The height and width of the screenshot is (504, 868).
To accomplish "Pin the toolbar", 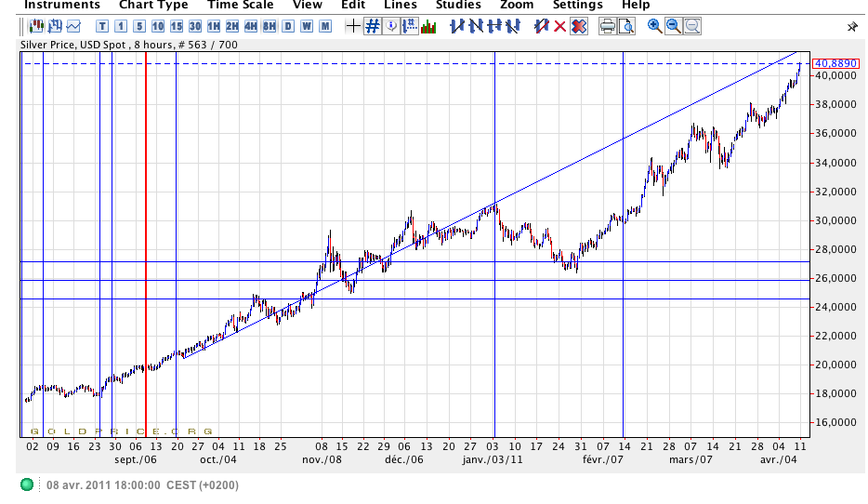I will [x=852, y=27].
